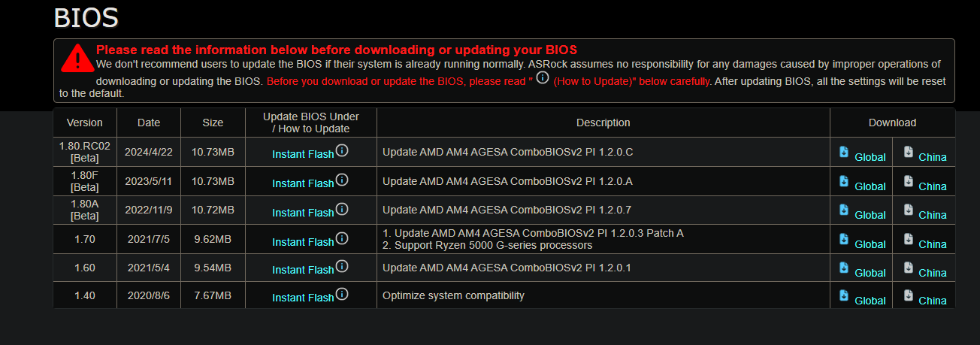Click the Version column header
Image resolution: width=980 pixels, height=345 pixels.
tap(85, 123)
